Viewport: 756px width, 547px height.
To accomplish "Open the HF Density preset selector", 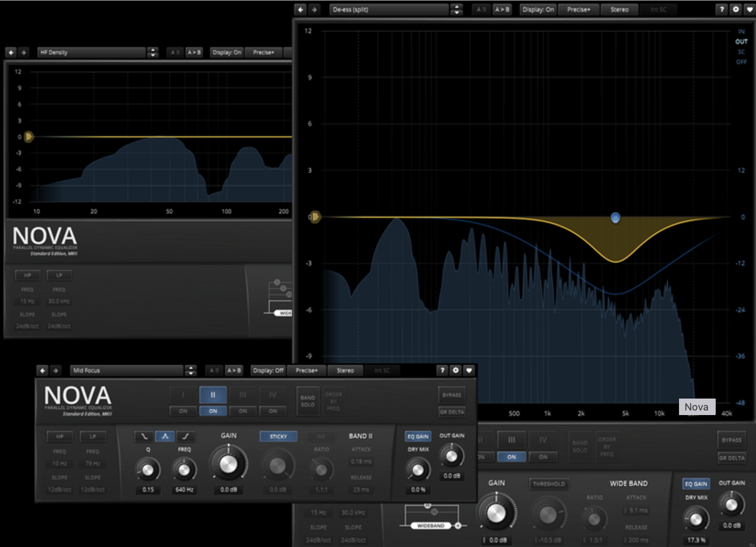I will (x=91, y=52).
